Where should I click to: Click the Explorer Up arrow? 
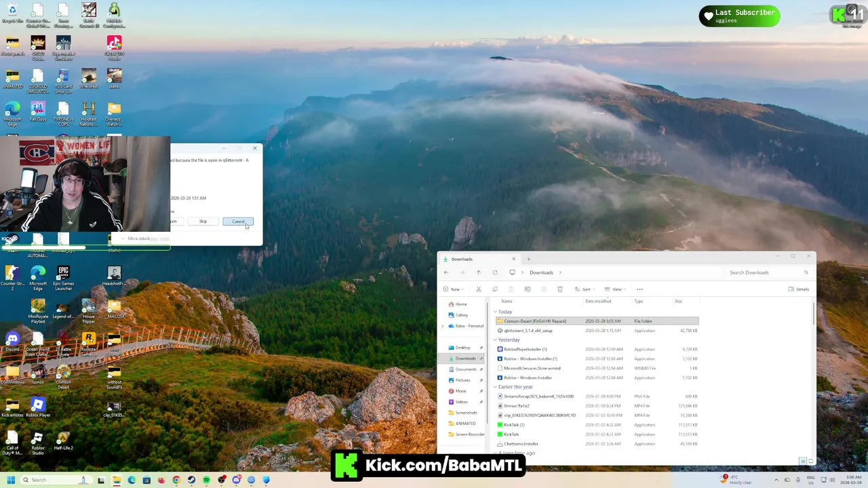pyautogui.click(x=478, y=272)
